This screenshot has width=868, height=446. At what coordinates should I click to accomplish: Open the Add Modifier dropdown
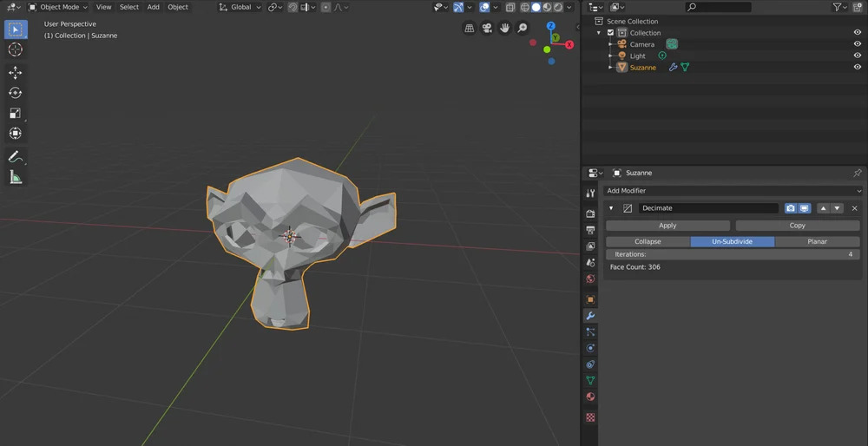click(x=733, y=191)
